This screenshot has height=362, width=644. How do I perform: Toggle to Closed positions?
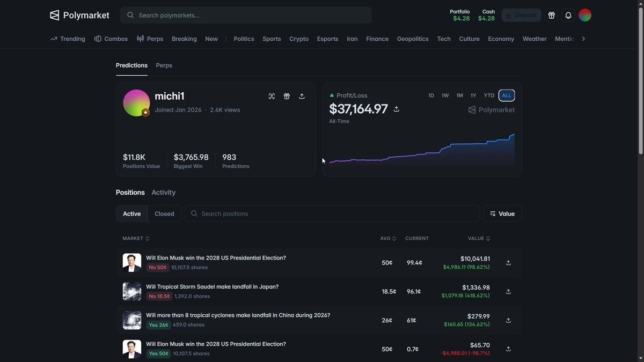[164, 213]
